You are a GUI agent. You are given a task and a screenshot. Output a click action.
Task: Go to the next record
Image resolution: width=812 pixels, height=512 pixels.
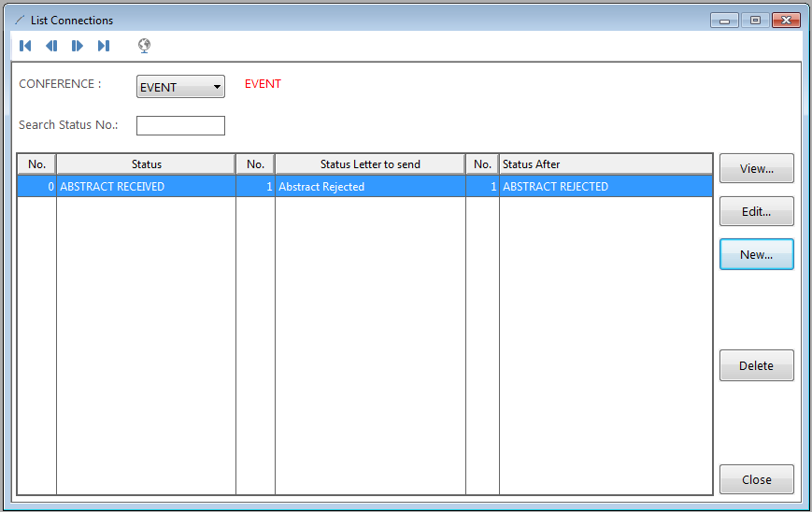(78, 46)
